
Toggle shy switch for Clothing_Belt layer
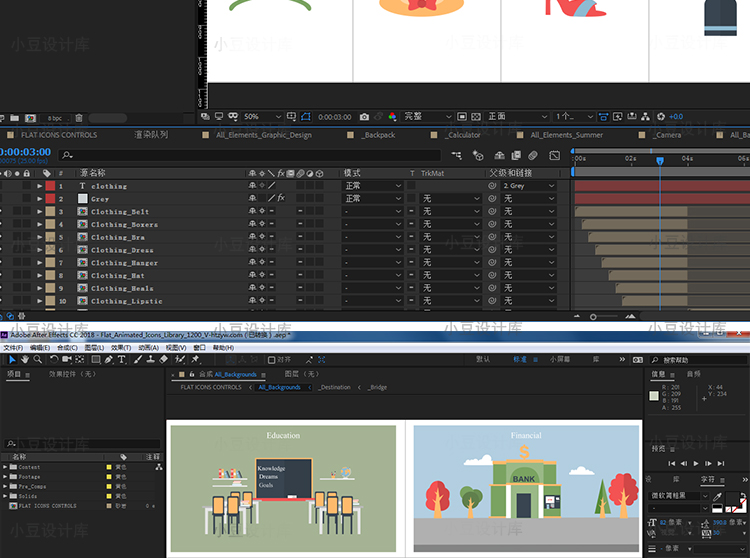253,211
